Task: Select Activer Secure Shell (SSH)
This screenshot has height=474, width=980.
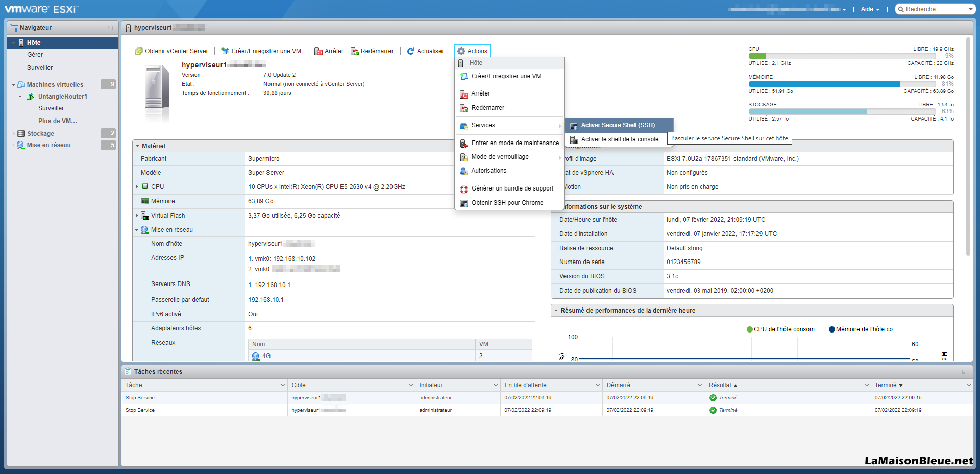Action: 619,125
